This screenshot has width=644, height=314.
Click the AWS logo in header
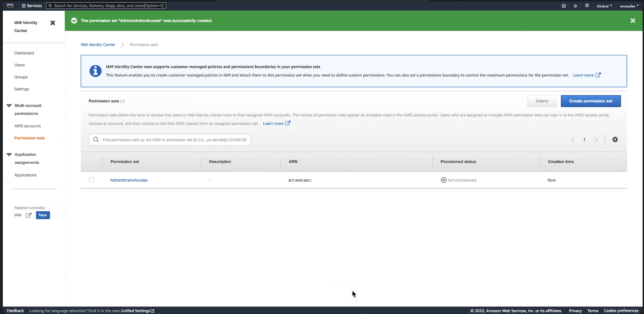pos(10,6)
